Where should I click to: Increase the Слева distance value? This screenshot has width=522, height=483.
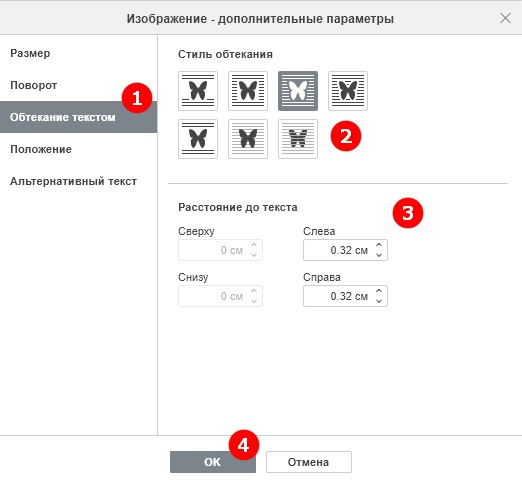[x=379, y=245]
